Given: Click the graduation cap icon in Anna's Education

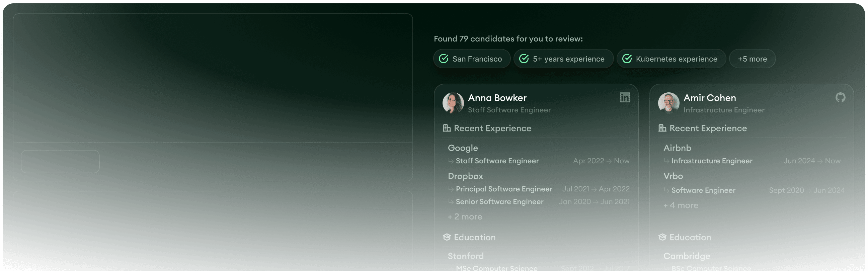Looking at the screenshot, I should click(x=447, y=237).
